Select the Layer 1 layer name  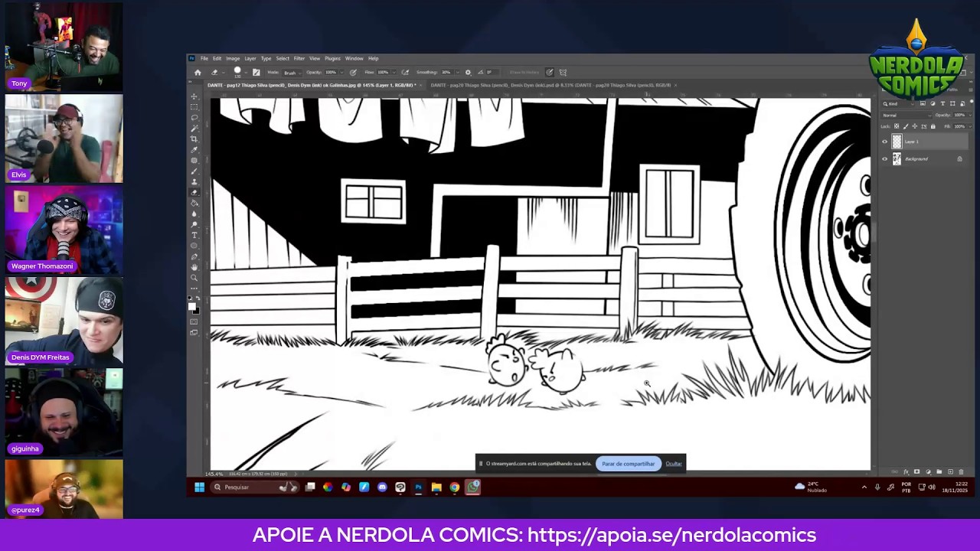click(911, 142)
